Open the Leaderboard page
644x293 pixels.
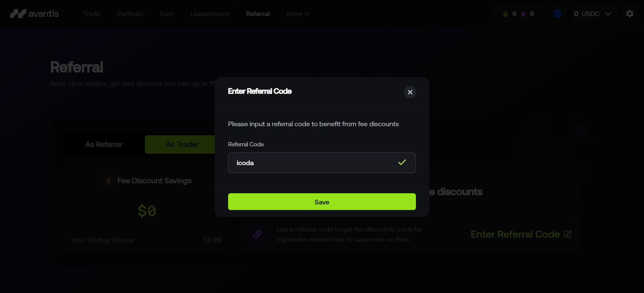pyautogui.click(x=210, y=14)
